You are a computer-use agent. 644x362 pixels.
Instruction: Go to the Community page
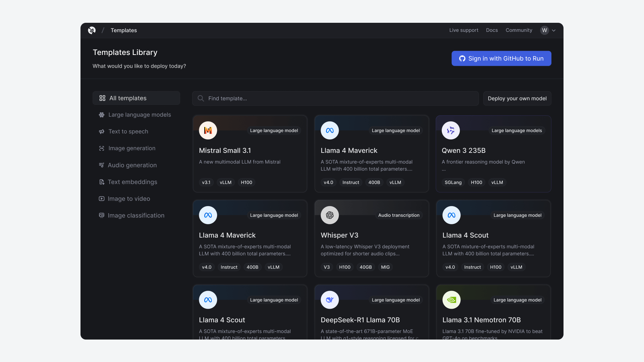coord(519,30)
